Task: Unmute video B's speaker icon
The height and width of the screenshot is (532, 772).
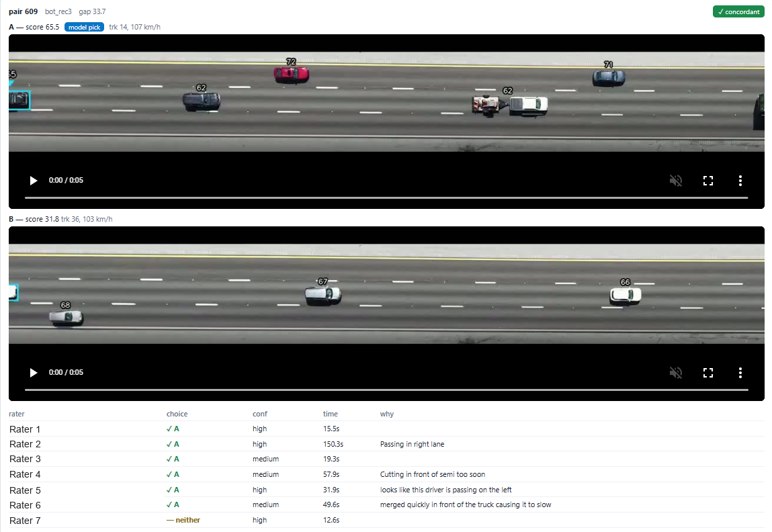Action: (676, 373)
